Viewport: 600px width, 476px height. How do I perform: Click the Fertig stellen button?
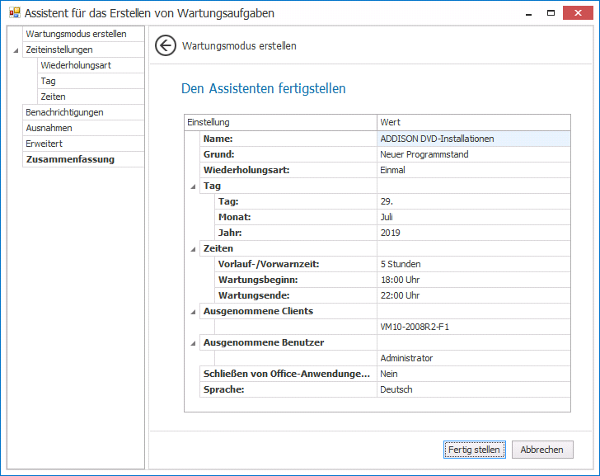click(x=474, y=450)
